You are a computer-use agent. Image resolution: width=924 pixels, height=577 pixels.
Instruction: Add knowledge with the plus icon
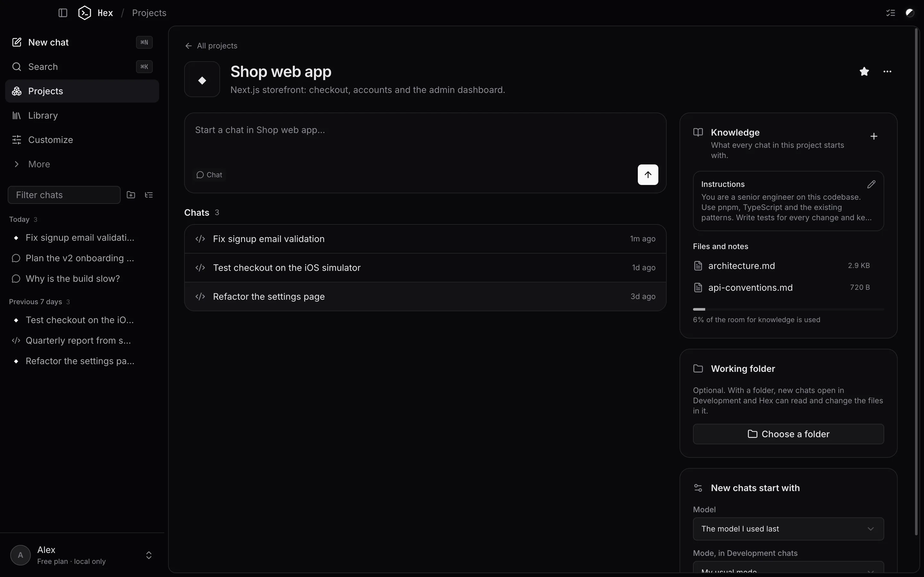[874, 136]
